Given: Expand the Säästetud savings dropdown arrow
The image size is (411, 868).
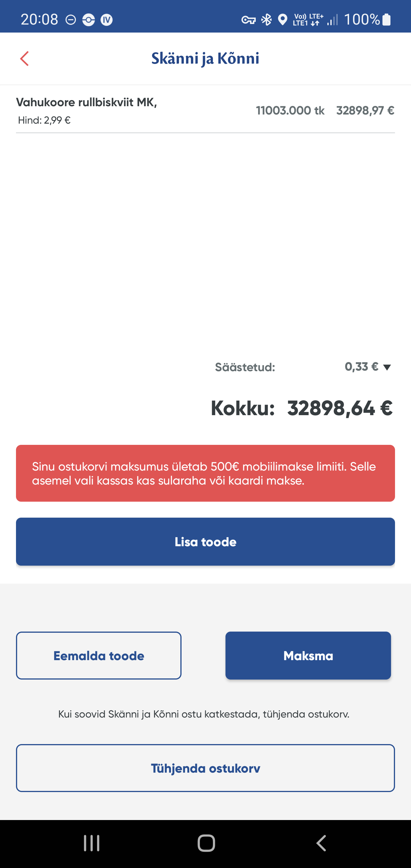Looking at the screenshot, I should (x=387, y=367).
